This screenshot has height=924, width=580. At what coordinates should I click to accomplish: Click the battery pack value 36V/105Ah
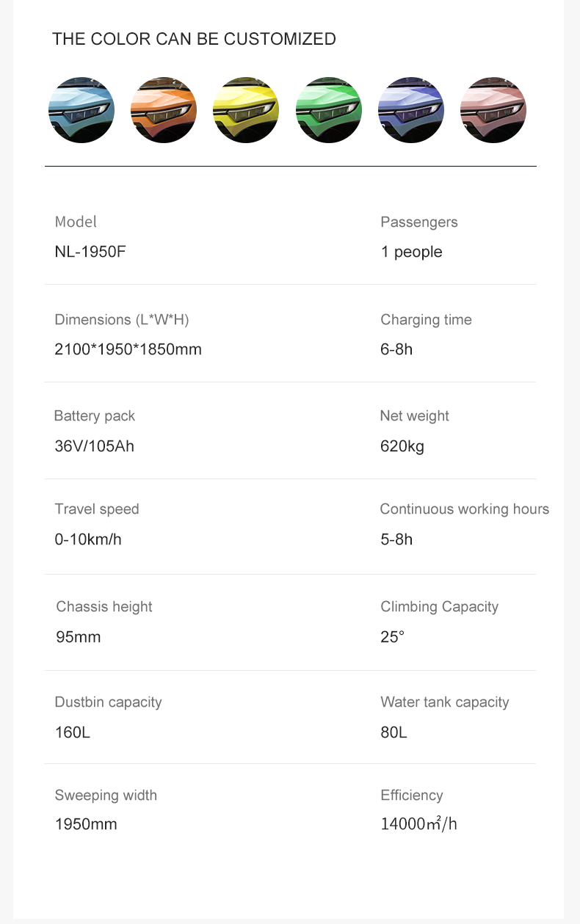tap(94, 445)
